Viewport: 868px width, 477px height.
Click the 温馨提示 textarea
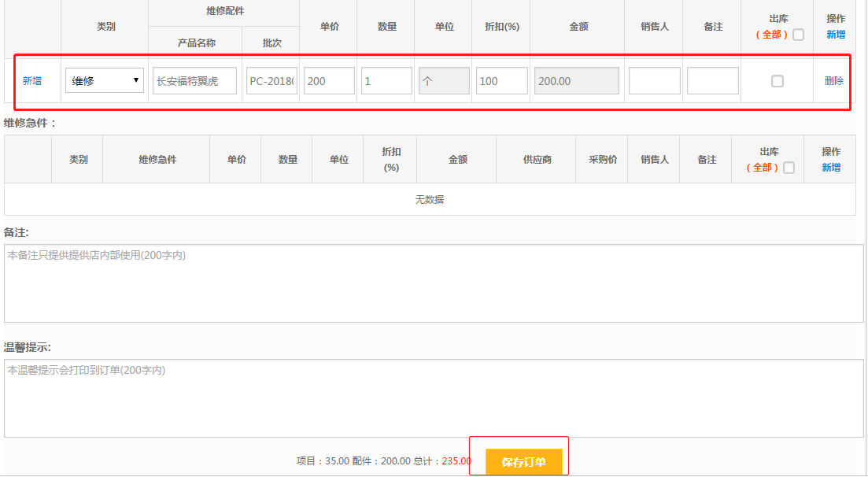(x=434, y=398)
